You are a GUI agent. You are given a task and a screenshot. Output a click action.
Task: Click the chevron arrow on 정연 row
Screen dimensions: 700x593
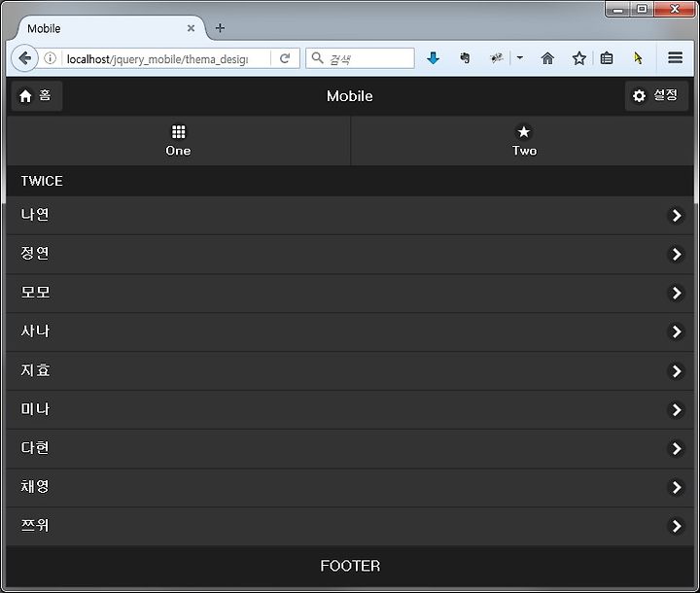pyautogui.click(x=676, y=254)
